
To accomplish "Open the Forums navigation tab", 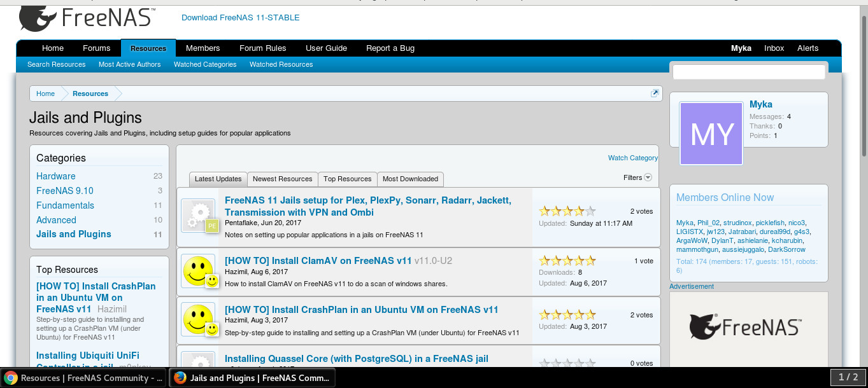I will (x=96, y=48).
